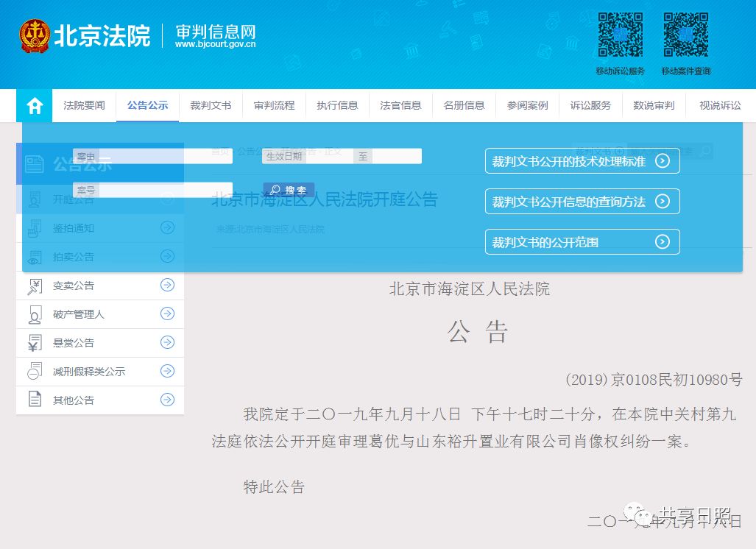This screenshot has height=549, width=756.
Task: Expand arrow on the 其他公告 row
Action: click(167, 400)
